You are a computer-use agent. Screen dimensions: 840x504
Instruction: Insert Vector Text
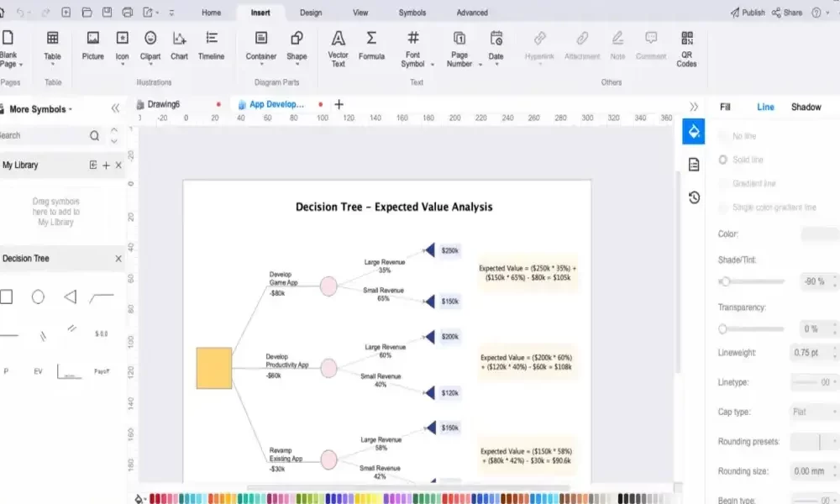pos(338,49)
